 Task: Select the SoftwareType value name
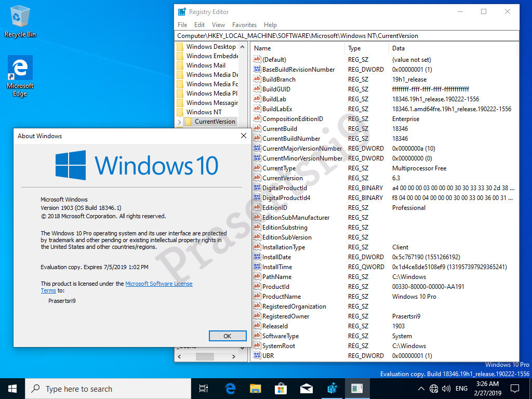pyautogui.click(x=280, y=336)
